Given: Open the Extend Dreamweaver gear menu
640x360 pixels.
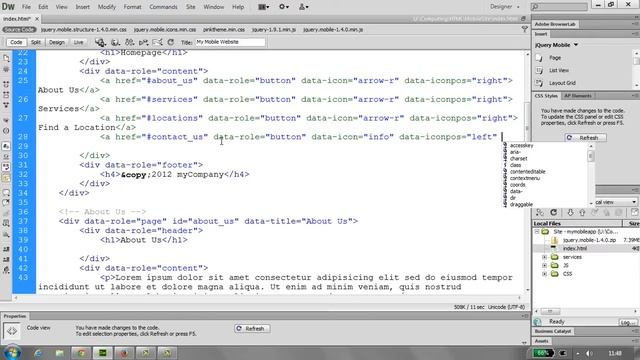Looking at the screenshot, I should pyautogui.click(x=284, y=7).
